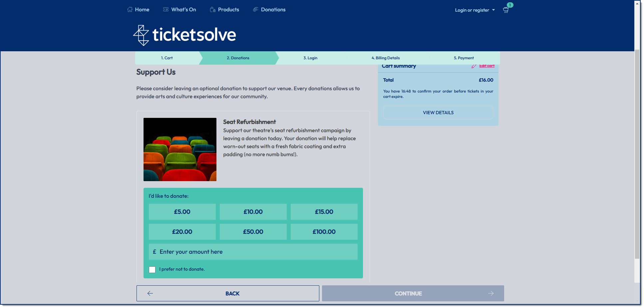Click the 'Seat Refurbishment' heading

(249, 122)
